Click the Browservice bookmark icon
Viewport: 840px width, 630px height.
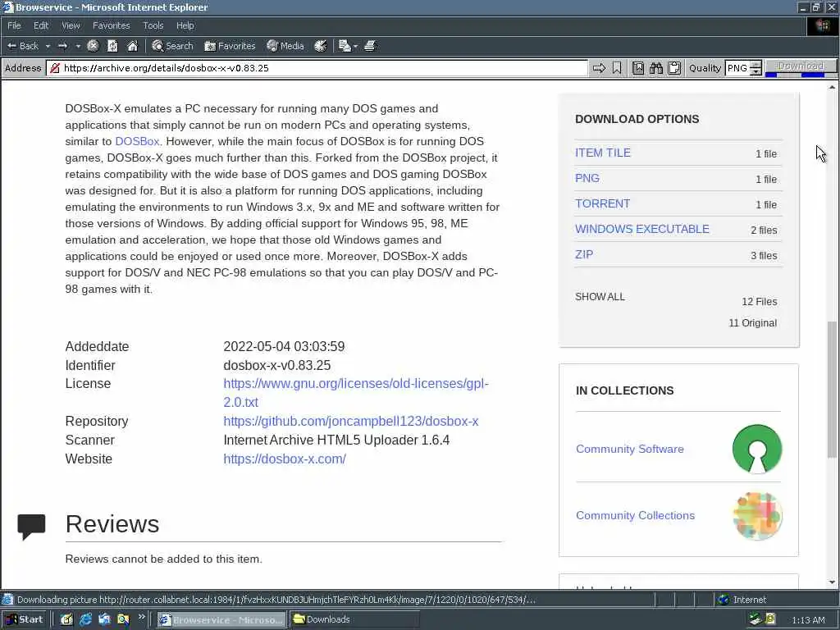[x=617, y=68]
